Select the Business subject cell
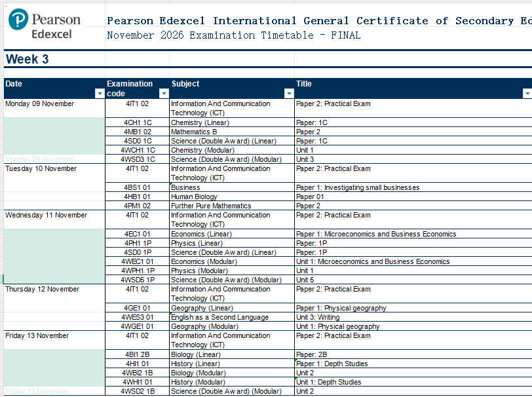Screen dimensions: 532x397 coord(232,187)
